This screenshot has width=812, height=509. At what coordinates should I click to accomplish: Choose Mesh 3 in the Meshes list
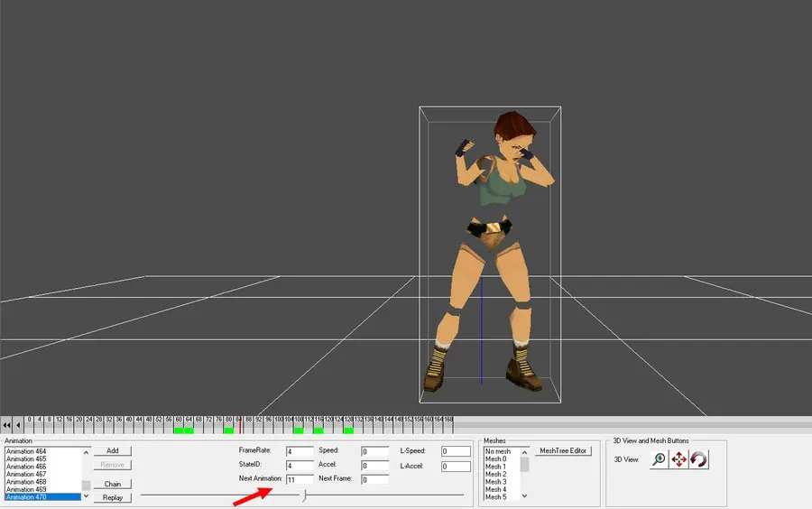click(496, 482)
